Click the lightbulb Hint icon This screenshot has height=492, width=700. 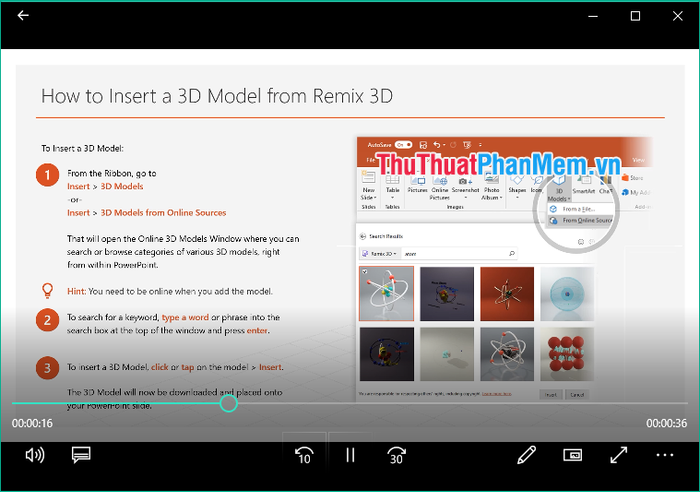[47, 291]
